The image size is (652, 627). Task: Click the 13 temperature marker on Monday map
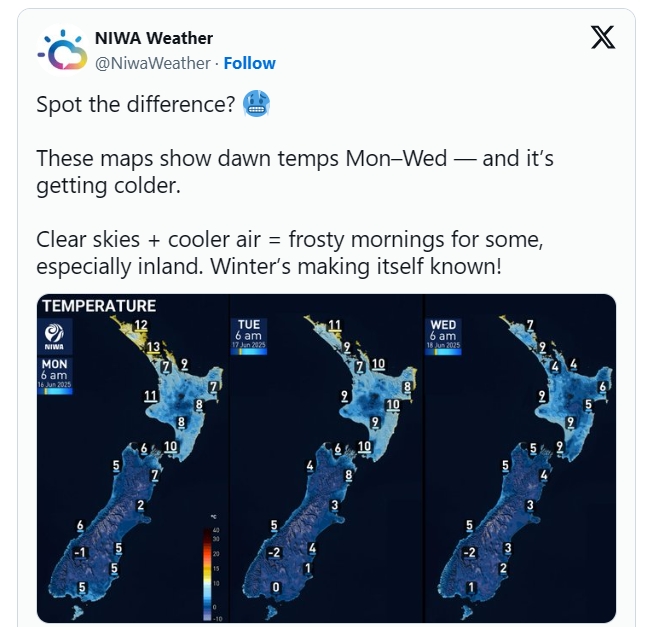click(153, 347)
